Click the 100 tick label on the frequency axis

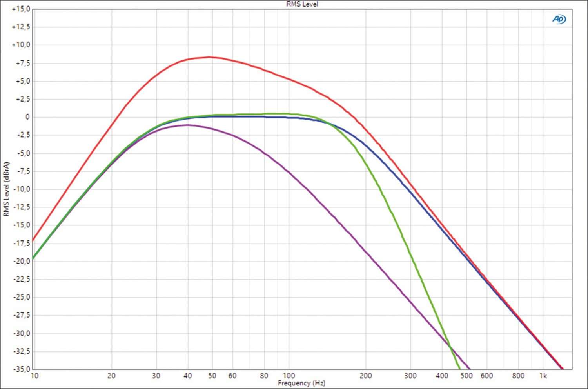coord(289,376)
